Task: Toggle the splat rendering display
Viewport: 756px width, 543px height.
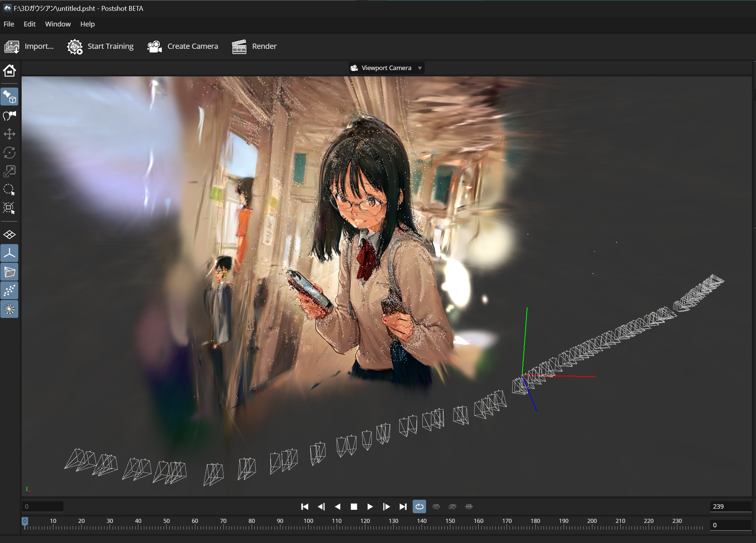Action: (9, 309)
